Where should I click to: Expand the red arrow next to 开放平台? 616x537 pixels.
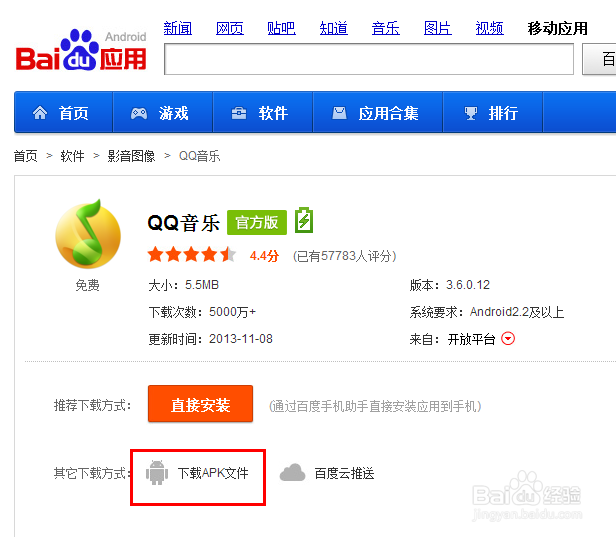(x=508, y=339)
